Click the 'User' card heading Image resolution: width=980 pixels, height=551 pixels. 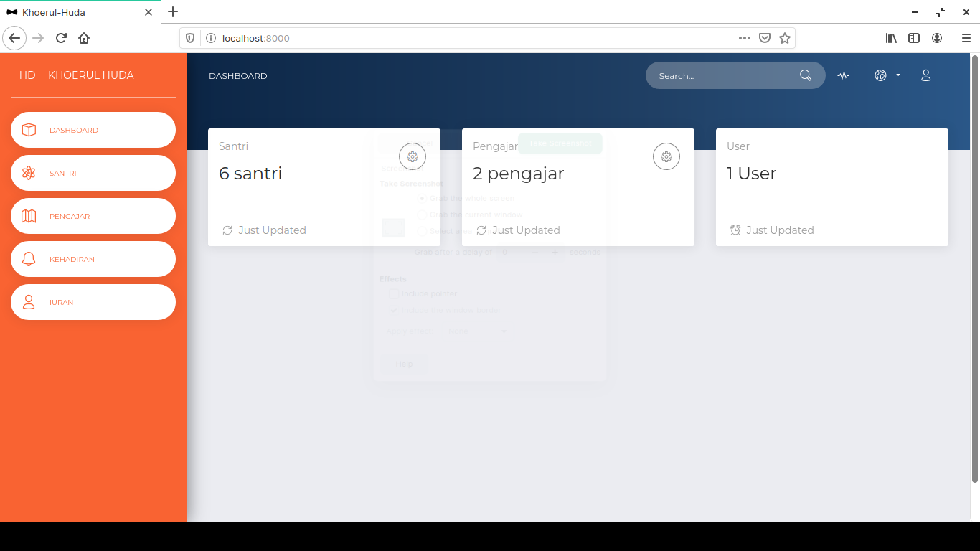(x=738, y=146)
